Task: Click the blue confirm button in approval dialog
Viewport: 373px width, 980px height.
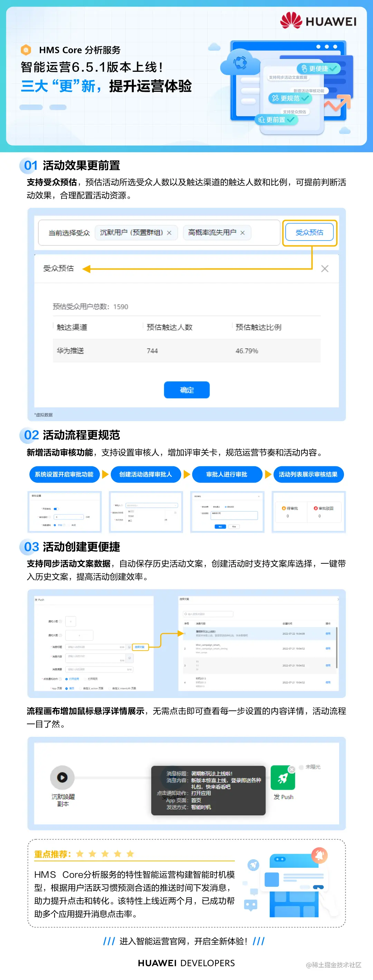Action: 220,526
